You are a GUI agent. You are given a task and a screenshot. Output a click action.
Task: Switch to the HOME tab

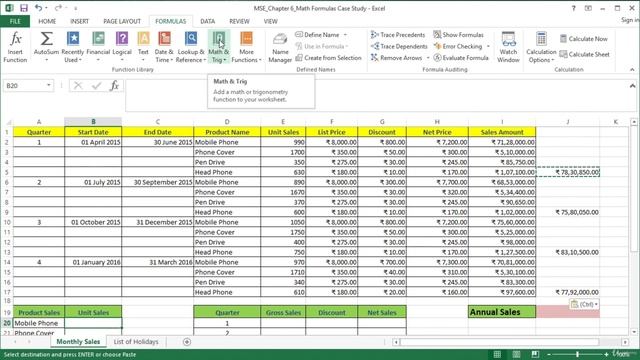click(x=47, y=21)
